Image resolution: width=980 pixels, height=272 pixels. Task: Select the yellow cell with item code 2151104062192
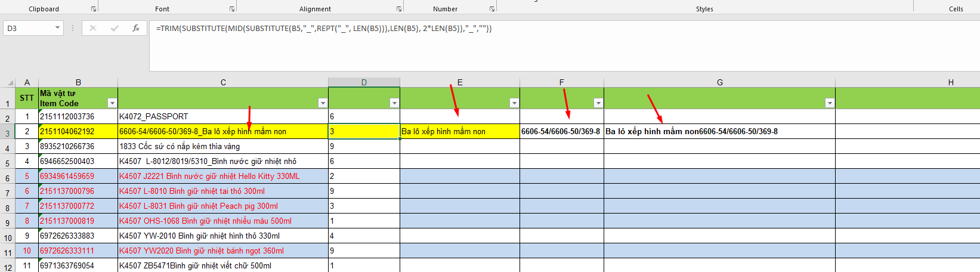[x=78, y=131]
